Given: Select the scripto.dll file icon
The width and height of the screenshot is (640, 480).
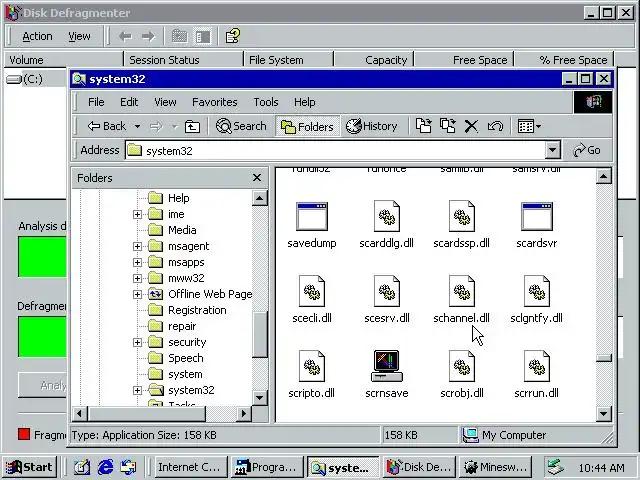Looking at the screenshot, I should click(312, 366).
